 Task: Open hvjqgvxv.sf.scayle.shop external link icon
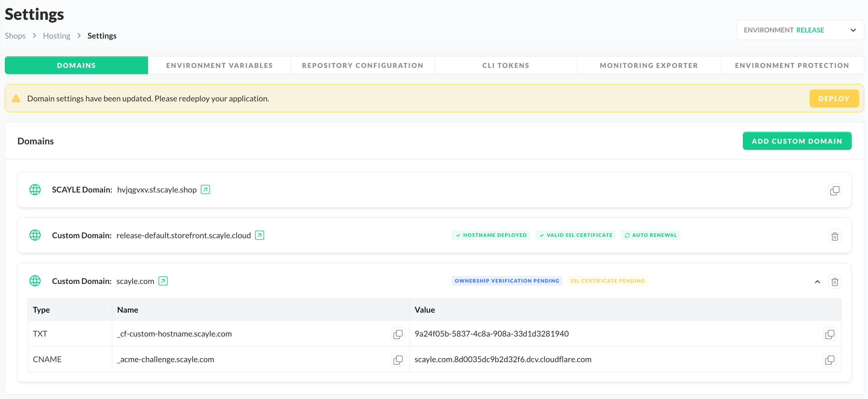tap(205, 189)
